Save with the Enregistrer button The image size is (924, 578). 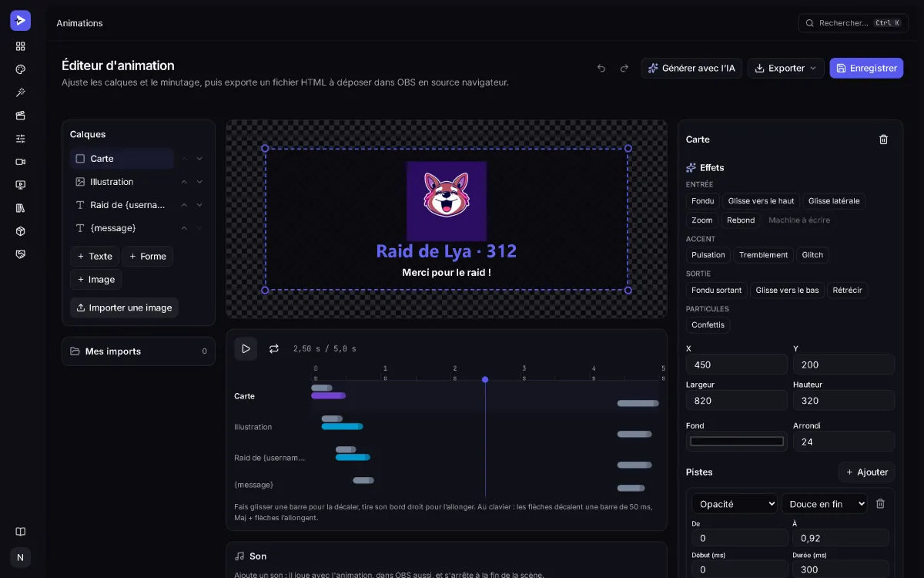pyautogui.click(x=866, y=68)
